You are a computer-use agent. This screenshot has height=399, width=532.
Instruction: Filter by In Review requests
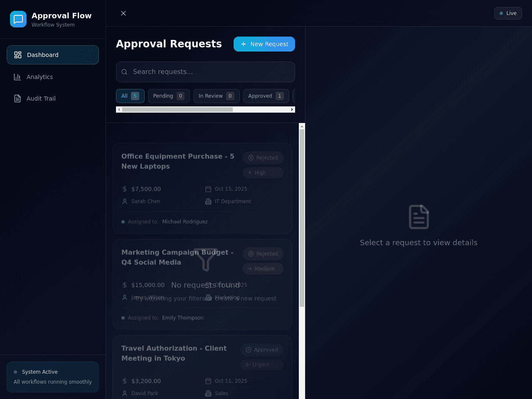(217, 96)
